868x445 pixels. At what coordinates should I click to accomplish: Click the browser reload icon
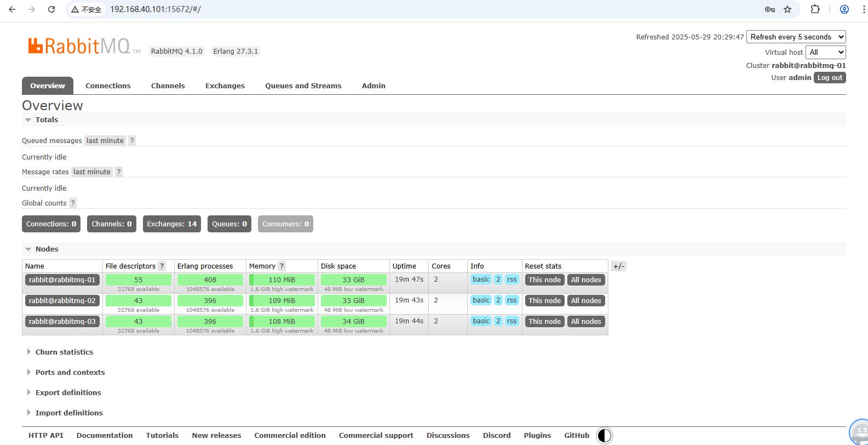(51, 9)
